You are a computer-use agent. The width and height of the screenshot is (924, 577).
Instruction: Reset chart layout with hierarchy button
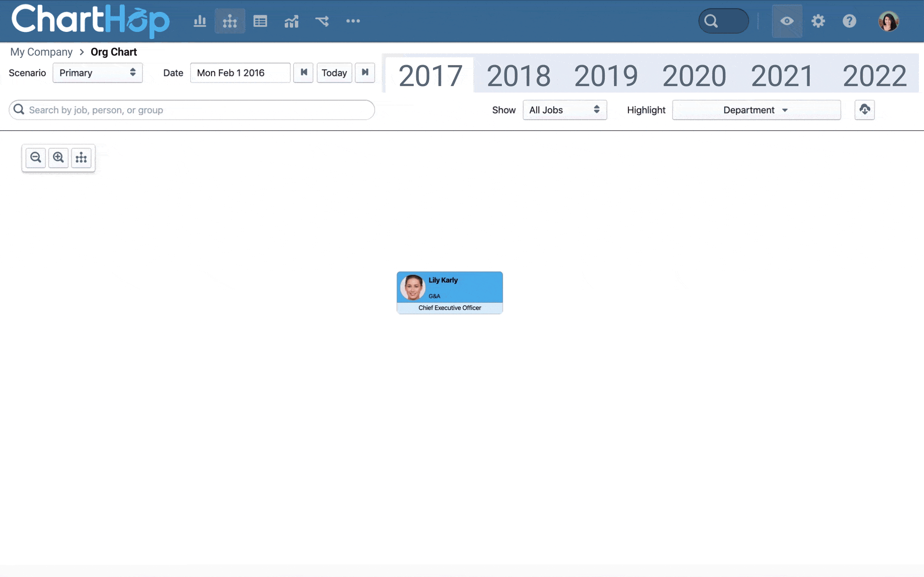[x=81, y=157]
